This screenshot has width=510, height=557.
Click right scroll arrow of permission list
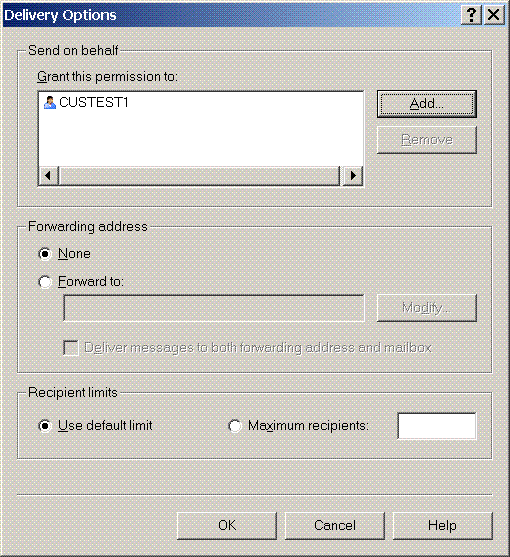[x=353, y=175]
